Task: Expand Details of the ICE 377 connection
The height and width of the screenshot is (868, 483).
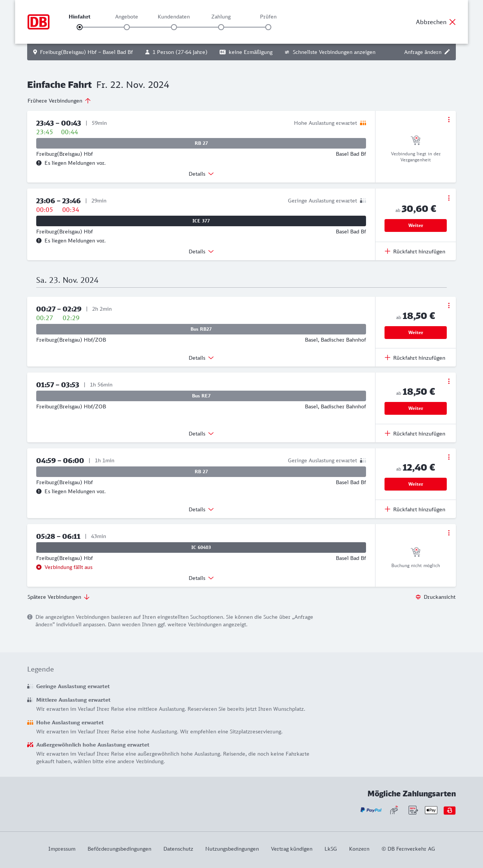Action: (201, 252)
